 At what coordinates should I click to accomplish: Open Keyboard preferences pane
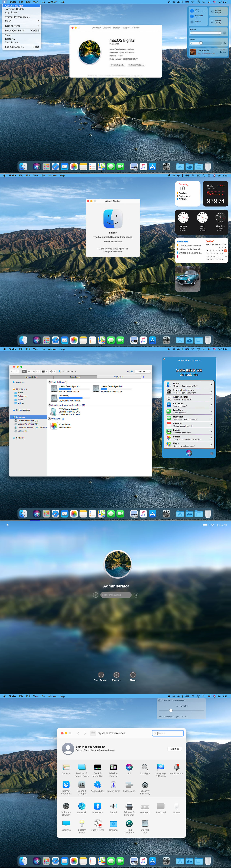click(x=145, y=809)
